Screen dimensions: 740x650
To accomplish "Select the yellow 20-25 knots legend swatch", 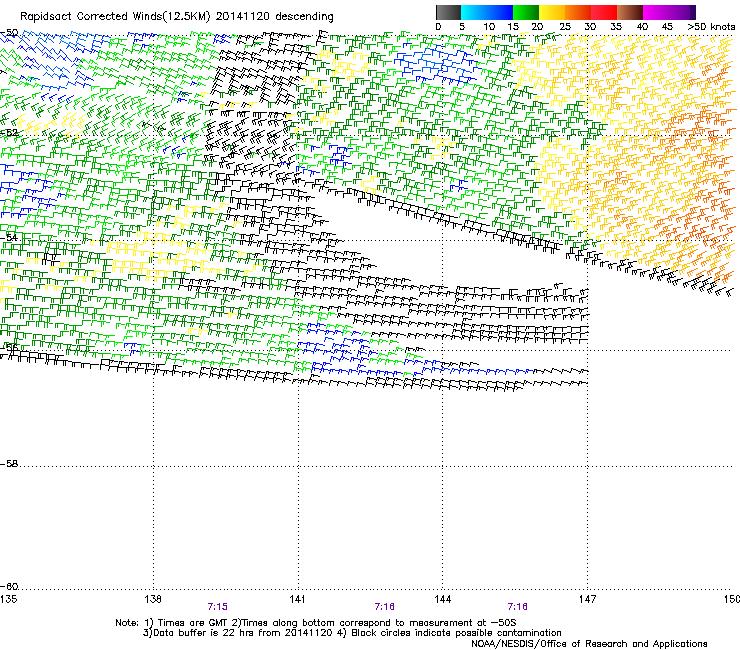I will (x=552, y=12).
